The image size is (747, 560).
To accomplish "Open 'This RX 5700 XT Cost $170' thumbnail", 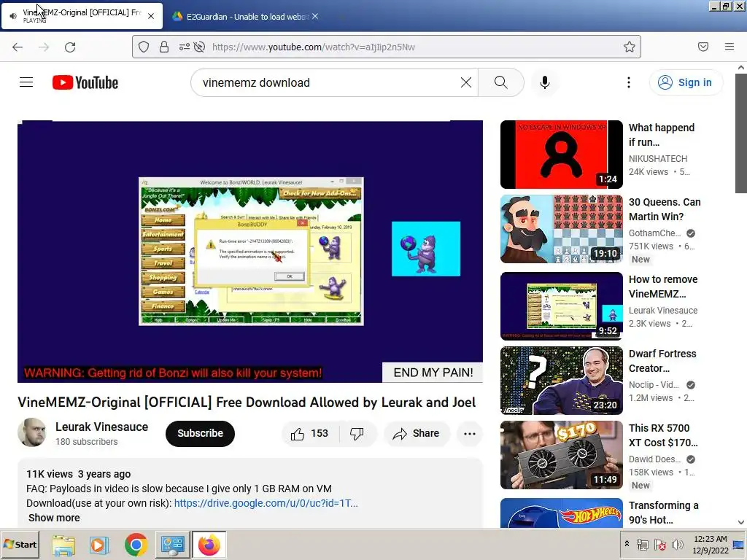I will pyautogui.click(x=562, y=455).
